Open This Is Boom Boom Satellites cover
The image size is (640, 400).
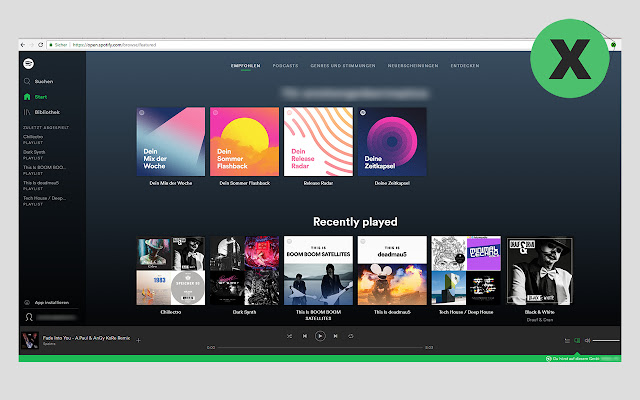[x=318, y=271]
